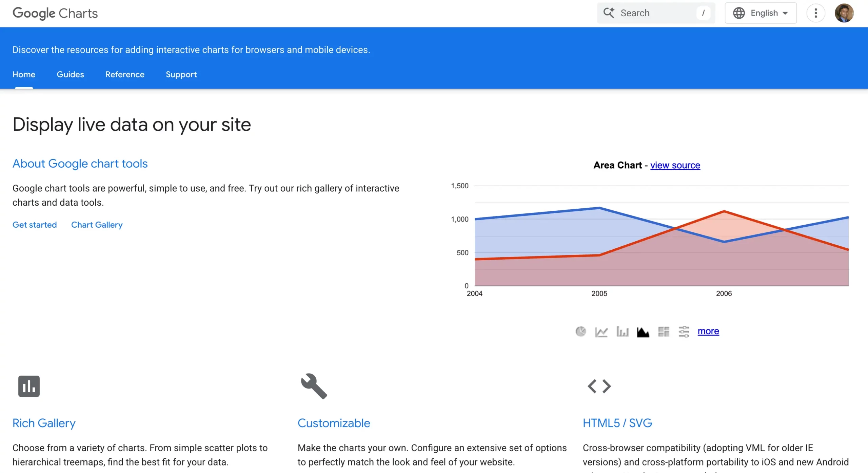Click the blue area series peak at 2005

pos(599,208)
